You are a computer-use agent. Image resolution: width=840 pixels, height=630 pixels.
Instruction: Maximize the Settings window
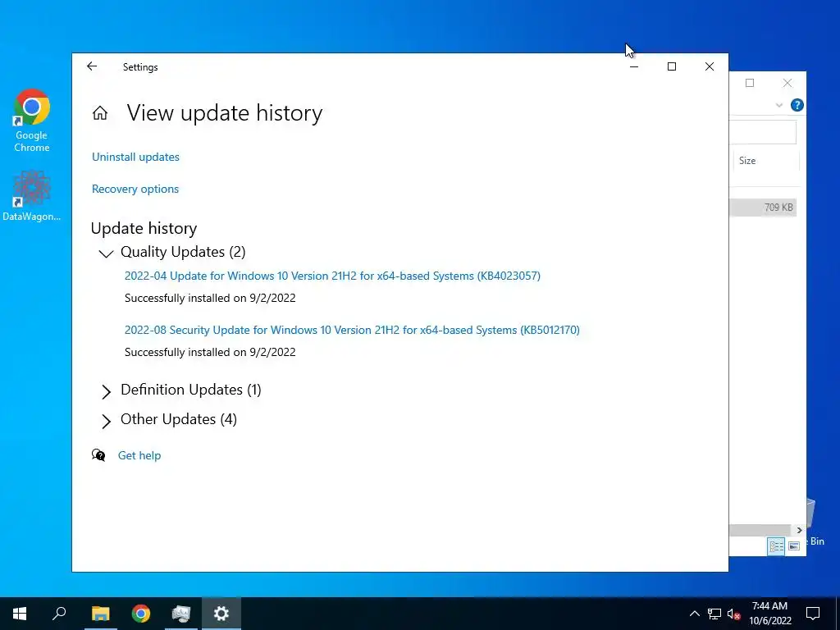(x=672, y=66)
